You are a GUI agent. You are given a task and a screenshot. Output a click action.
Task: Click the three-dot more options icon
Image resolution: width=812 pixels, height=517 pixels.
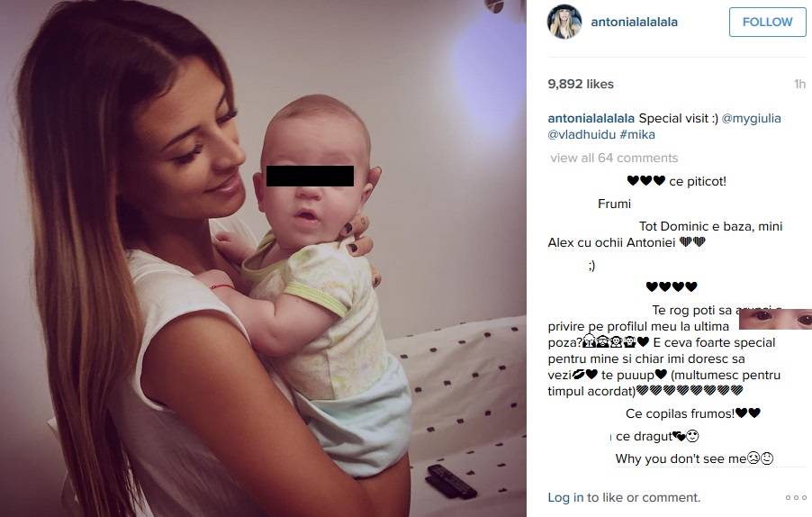(796, 498)
